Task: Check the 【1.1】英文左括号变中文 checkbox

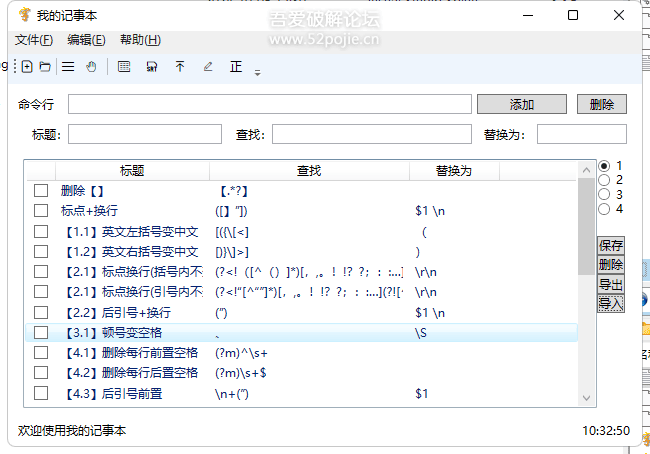Action: click(41, 231)
